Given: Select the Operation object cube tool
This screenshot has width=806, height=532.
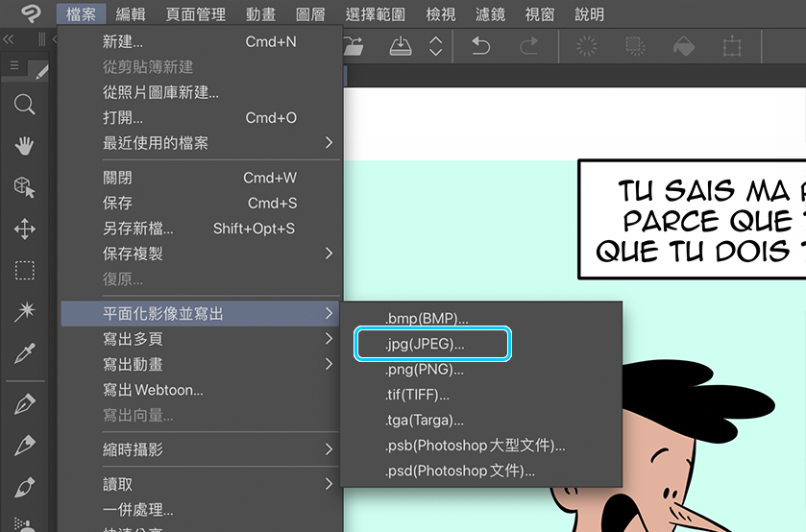Looking at the screenshot, I should pyautogui.click(x=24, y=187).
